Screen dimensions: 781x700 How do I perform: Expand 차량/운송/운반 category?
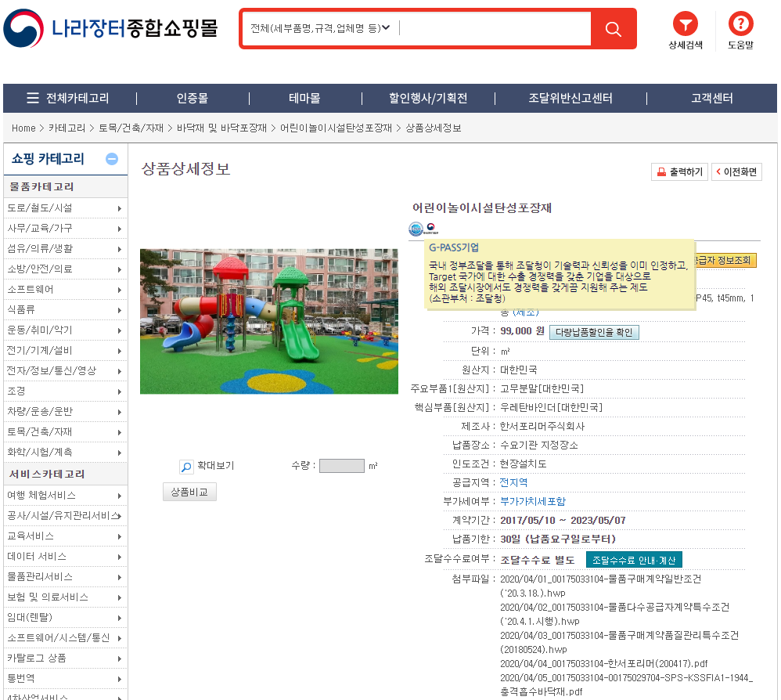(x=65, y=412)
